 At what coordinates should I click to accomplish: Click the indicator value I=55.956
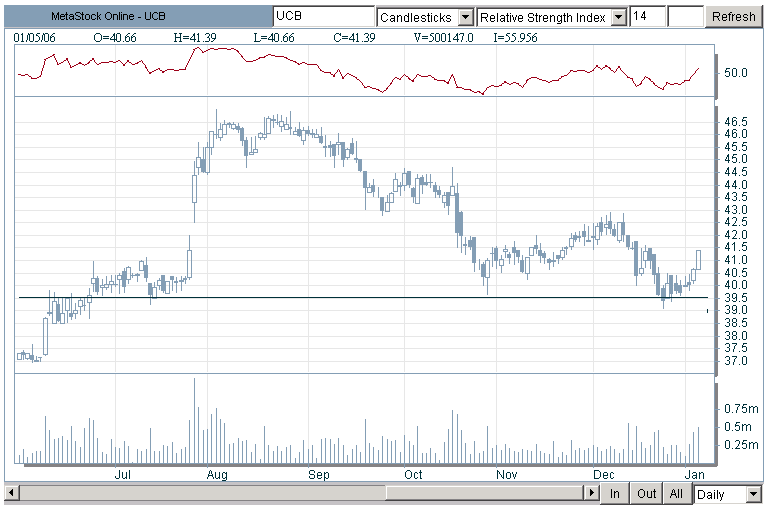pyautogui.click(x=515, y=38)
